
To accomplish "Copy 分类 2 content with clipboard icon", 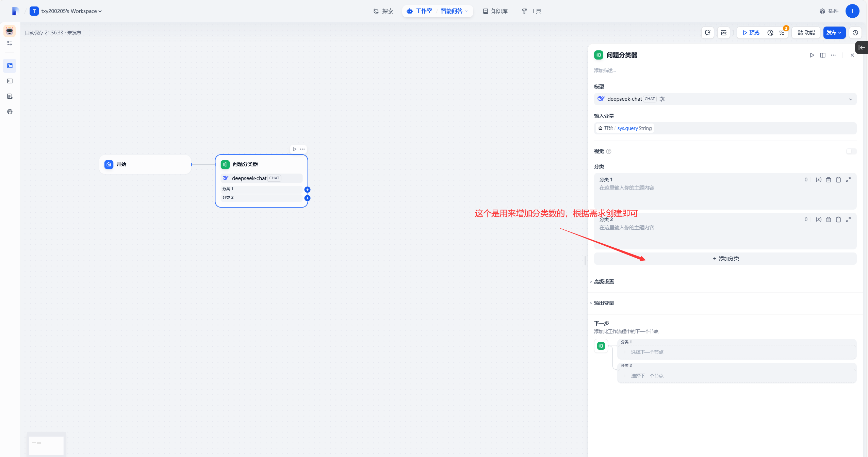I will [838, 219].
